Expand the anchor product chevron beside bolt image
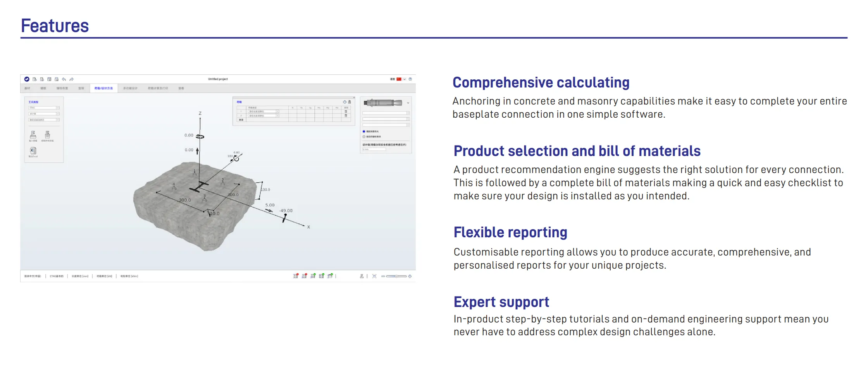Image resolution: width=868 pixels, height=367 pixels. point(408,103)
